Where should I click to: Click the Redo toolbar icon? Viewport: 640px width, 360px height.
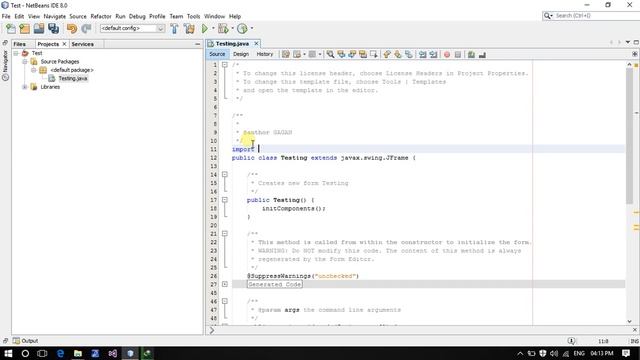[x=86, y=28]
